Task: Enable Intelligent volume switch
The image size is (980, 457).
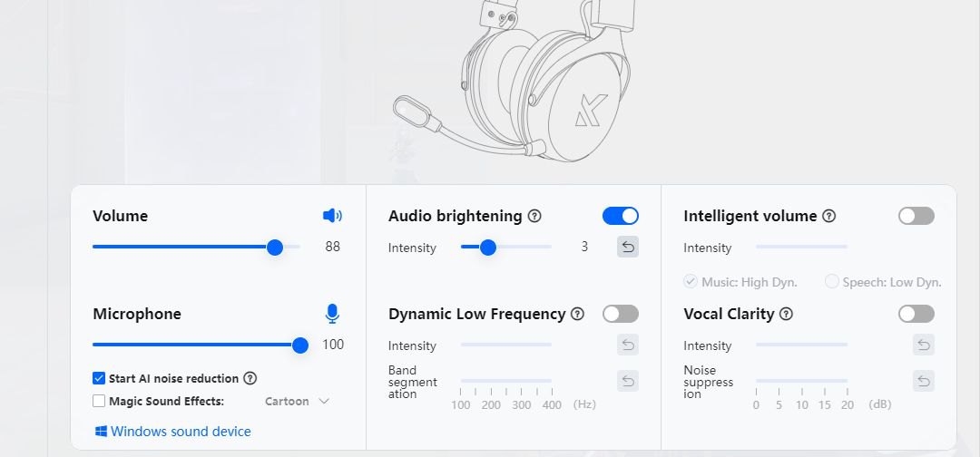Action: click(916, 216)
